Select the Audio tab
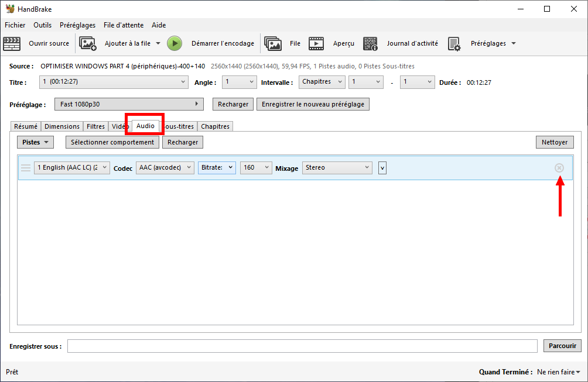Image resolution: width=588 pixels, height=382 pixels. click(145, 126)
